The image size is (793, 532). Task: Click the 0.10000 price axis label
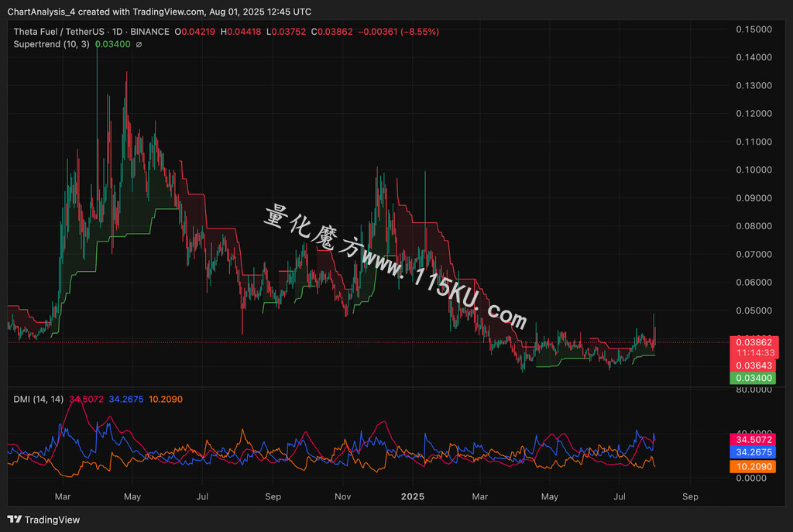[754, 170]
